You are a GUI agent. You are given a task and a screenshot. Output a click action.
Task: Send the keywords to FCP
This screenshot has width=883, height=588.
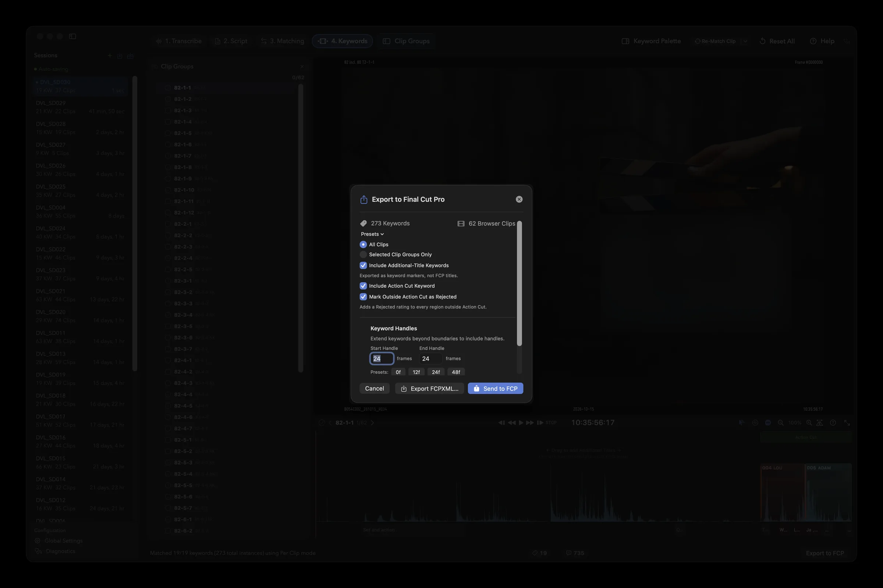point(495,388)
